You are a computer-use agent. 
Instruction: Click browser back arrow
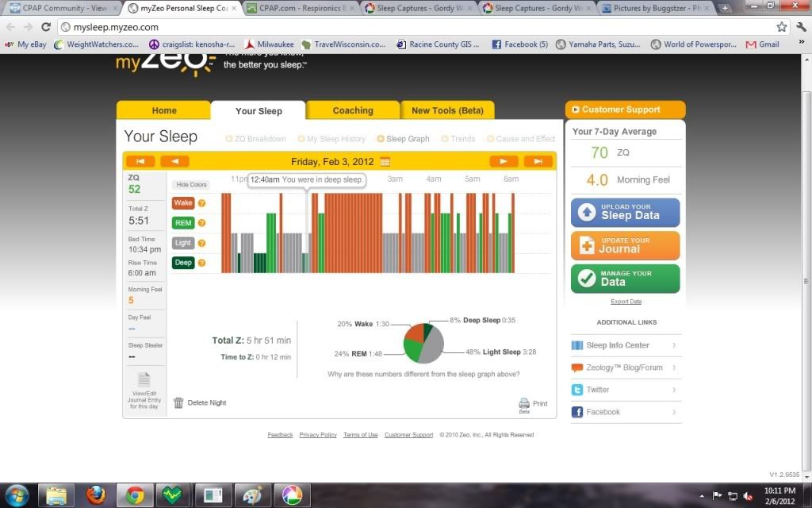[x=10, y=27]
